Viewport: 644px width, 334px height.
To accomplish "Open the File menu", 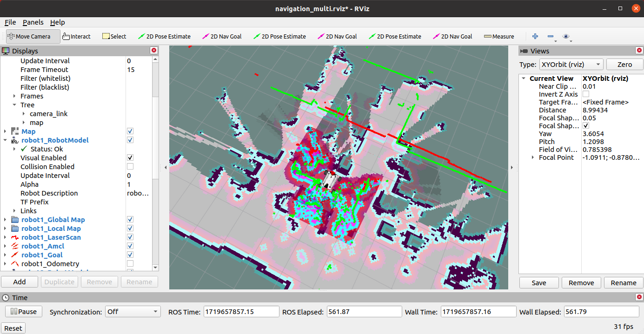I will tap(10, 22).
